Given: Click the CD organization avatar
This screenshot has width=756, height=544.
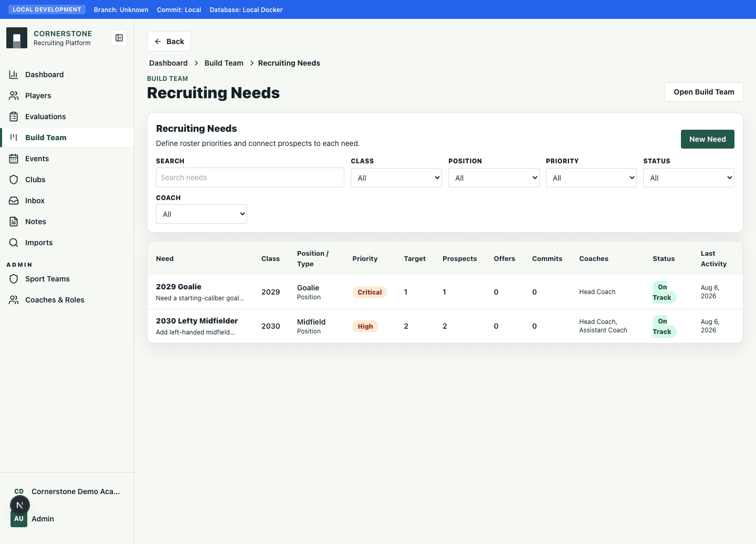Looking at the screenshot, I should tap(19, 491).
